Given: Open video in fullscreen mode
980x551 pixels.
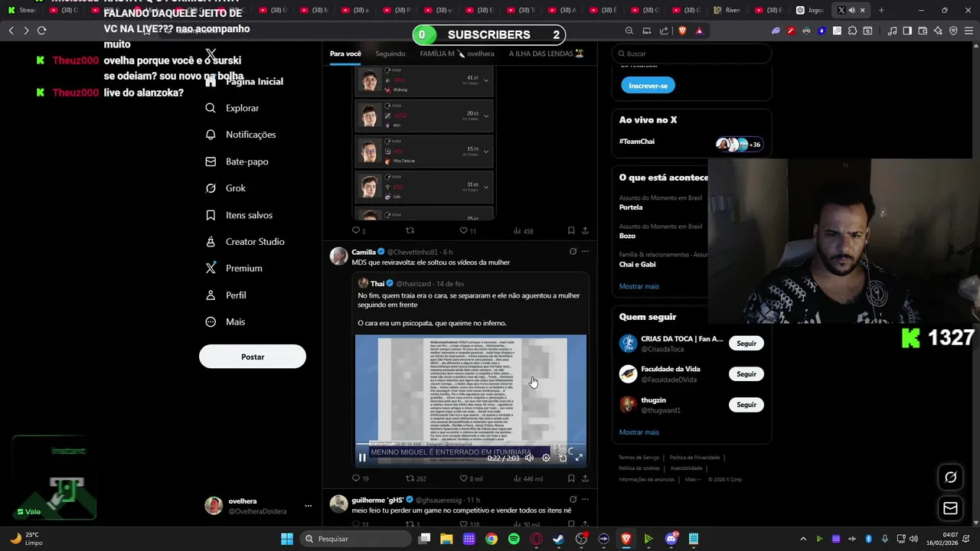Looking at the screenshot, I should pyautogui.click(x=580, y=458).
